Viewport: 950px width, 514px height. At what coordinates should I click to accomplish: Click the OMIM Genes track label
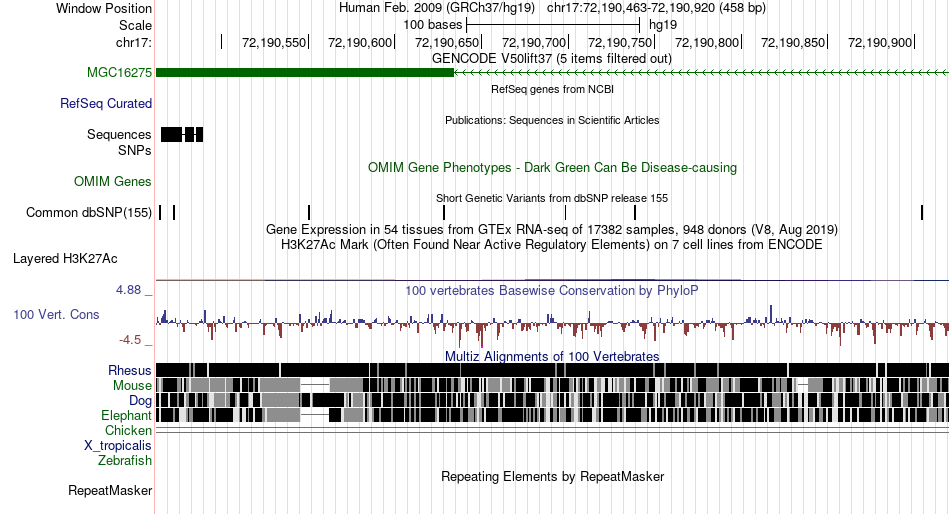tap(113, 182)
